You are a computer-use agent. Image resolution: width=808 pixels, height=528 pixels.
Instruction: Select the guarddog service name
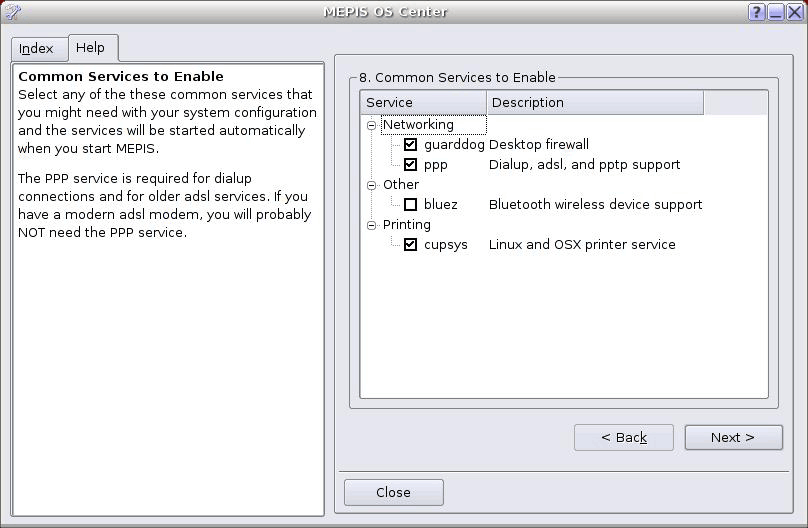pyautogui.click(x=454, y=145)
